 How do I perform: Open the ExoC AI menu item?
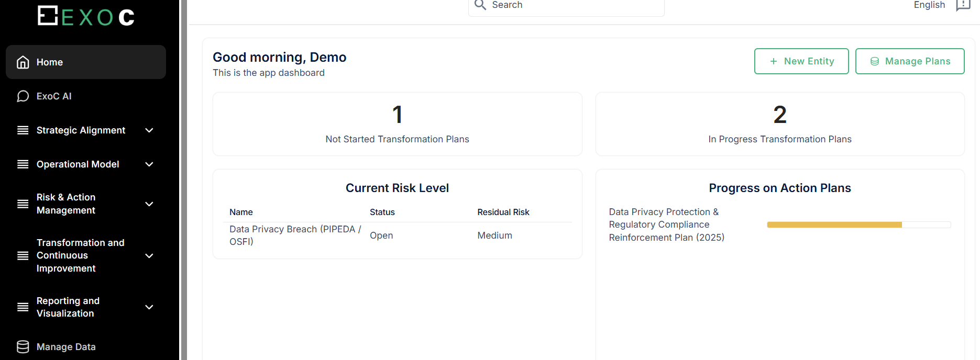[54, 96]
